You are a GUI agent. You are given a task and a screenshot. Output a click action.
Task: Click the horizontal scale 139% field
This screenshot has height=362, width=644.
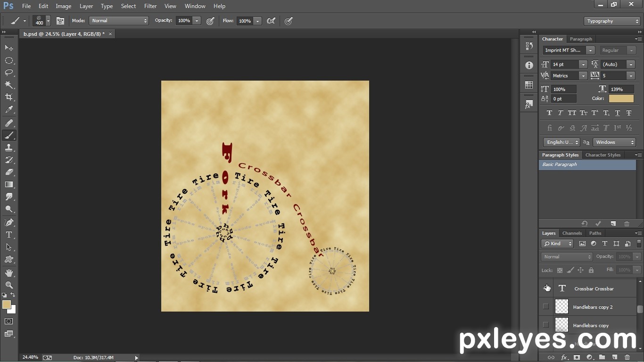621,89
